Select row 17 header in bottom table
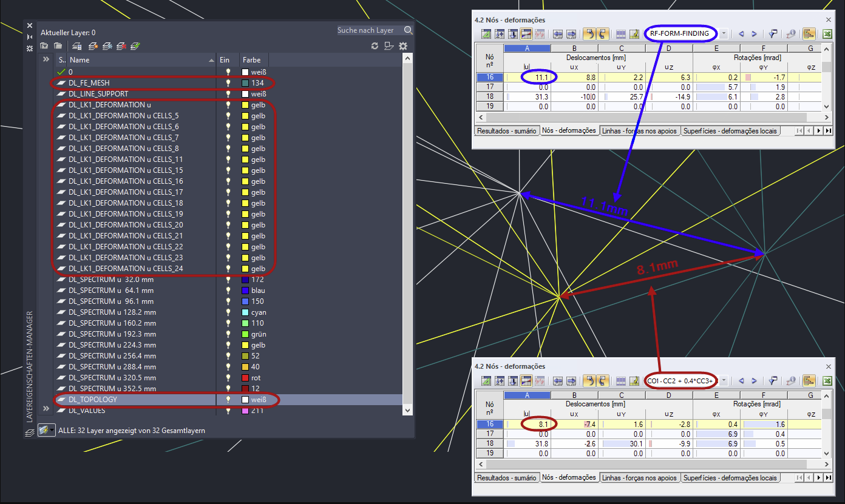Viewport: 845px width, 504px height. 489,434
